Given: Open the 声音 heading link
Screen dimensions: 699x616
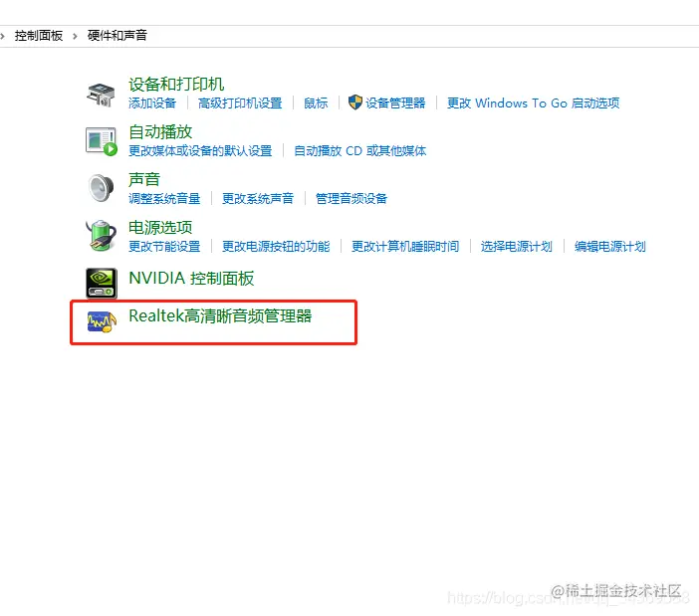Looking at the screenshot, I should click(144, 179).
